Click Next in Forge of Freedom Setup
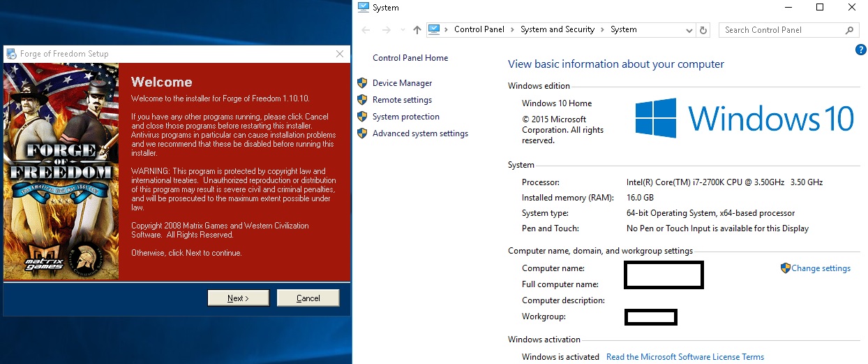868x364 pixels. pyautogui.click(x=238, y=298)
